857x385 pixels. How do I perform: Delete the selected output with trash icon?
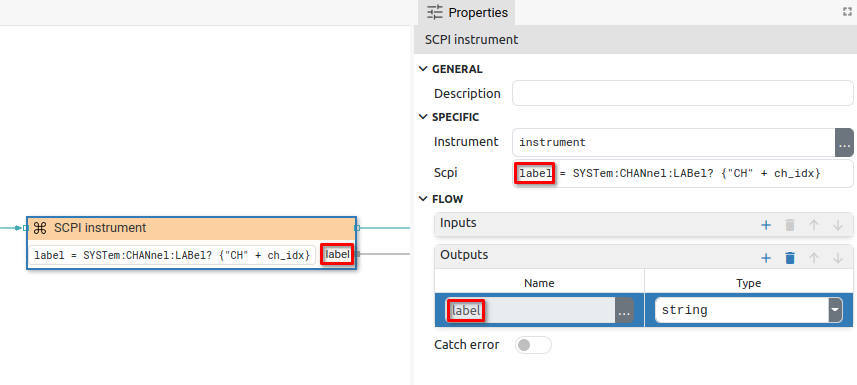[790, 258]
